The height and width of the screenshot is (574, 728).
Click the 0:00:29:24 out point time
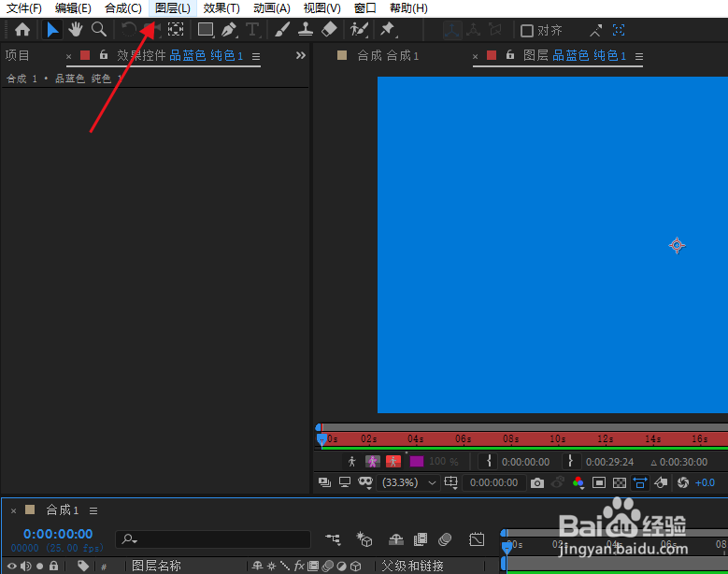tap(609, 462)
